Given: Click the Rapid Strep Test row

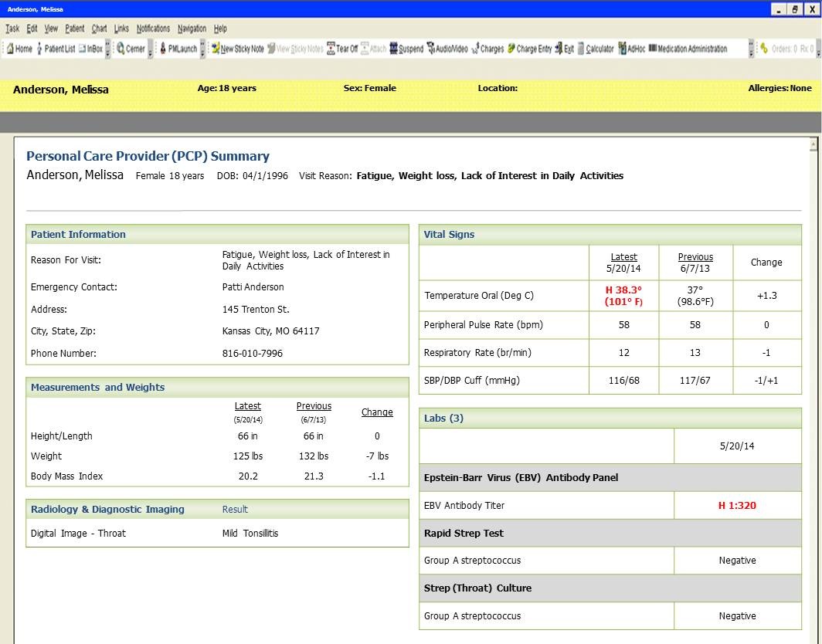Looking at the screenshot, I should (610, 534).
